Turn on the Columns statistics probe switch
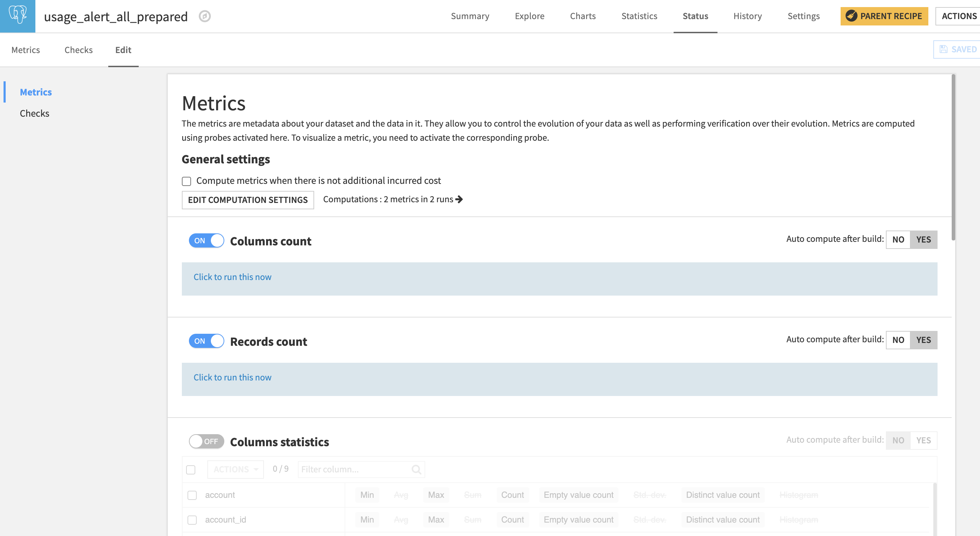Viewport: 980px width, 536px height. (x=207, y=441)
